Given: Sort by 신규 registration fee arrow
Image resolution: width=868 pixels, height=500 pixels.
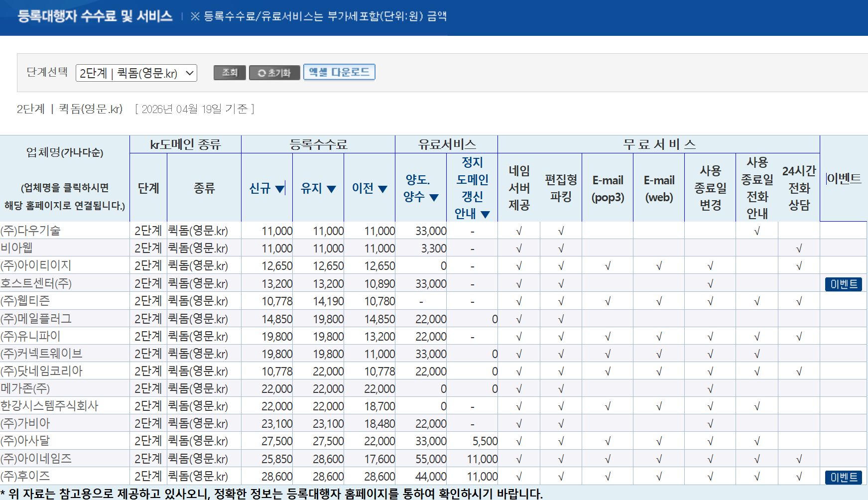Looking at the screenshot, I should [280, 189].
